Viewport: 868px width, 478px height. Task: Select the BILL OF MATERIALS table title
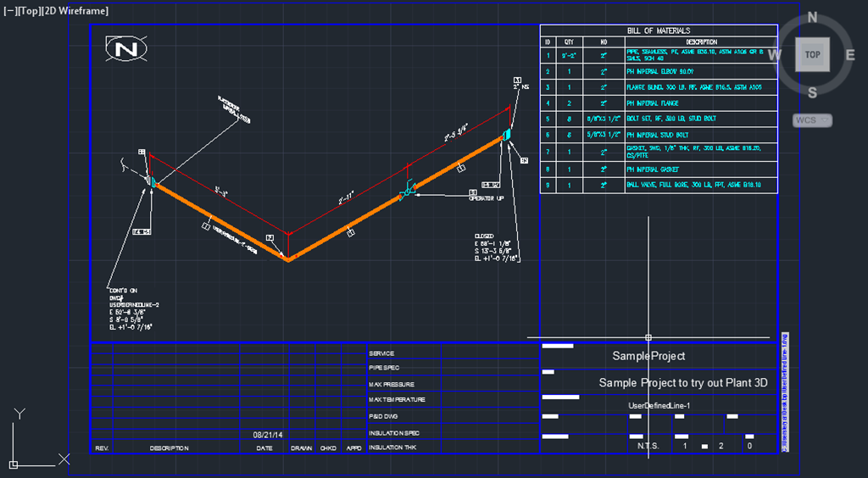659,31
